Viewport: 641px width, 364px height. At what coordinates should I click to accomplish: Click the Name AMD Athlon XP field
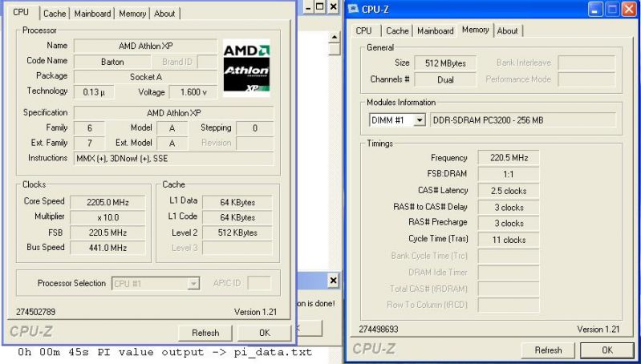(145, 47)
